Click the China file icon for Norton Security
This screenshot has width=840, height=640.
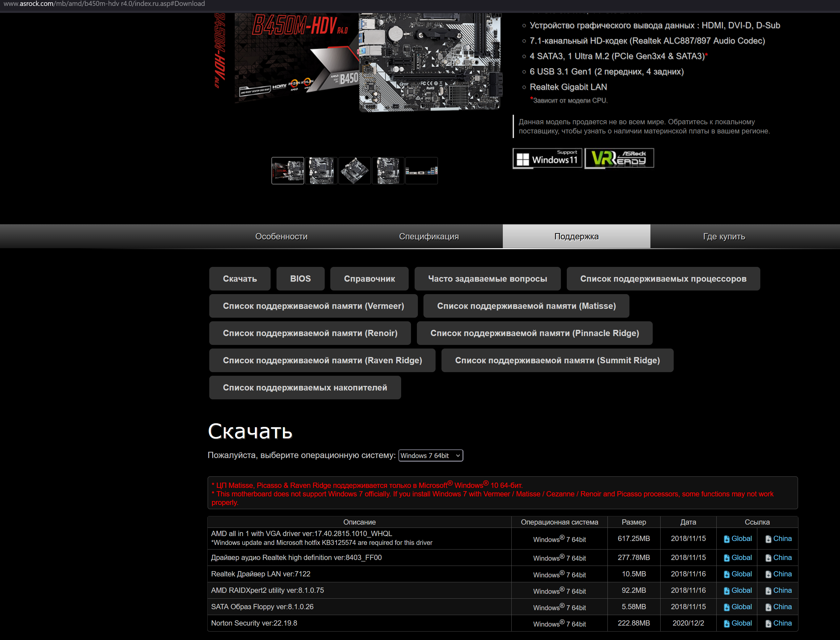click(768, 624)
